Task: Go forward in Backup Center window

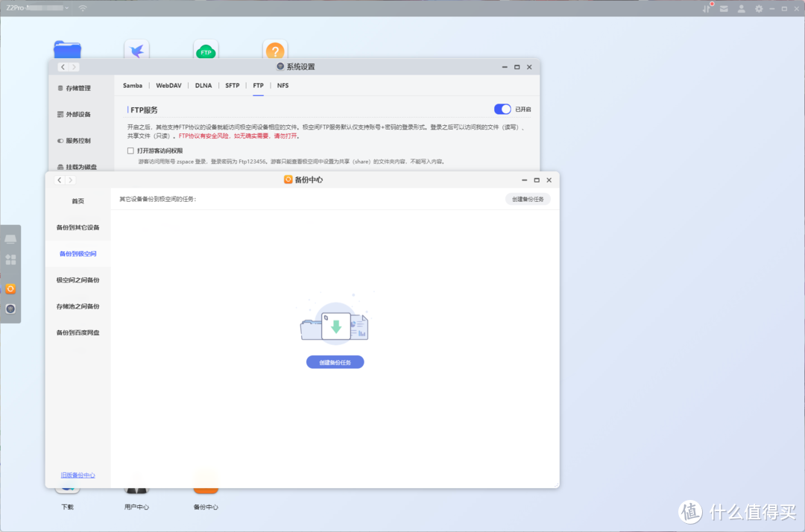Action: click(x=70, y=180)
